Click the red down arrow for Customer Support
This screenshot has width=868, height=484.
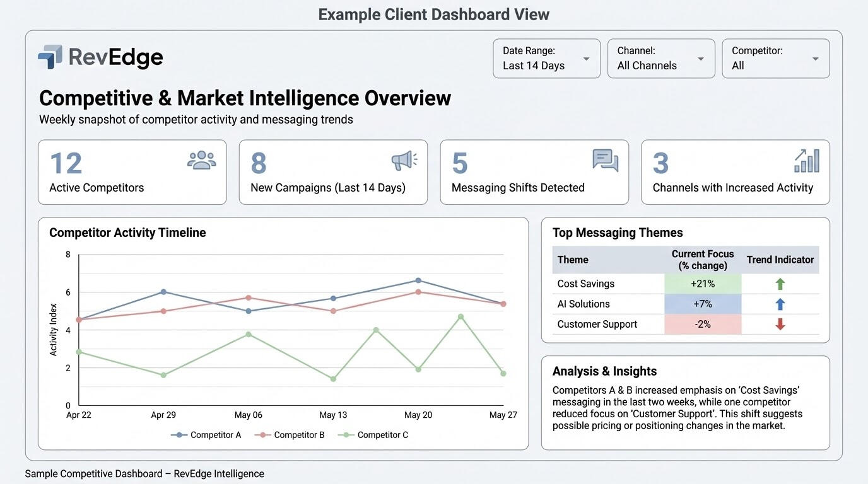click(780, 325)
